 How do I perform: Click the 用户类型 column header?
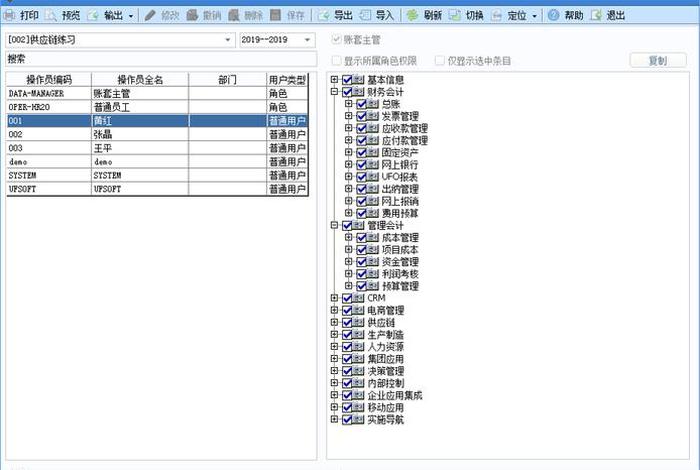point(287,80)
